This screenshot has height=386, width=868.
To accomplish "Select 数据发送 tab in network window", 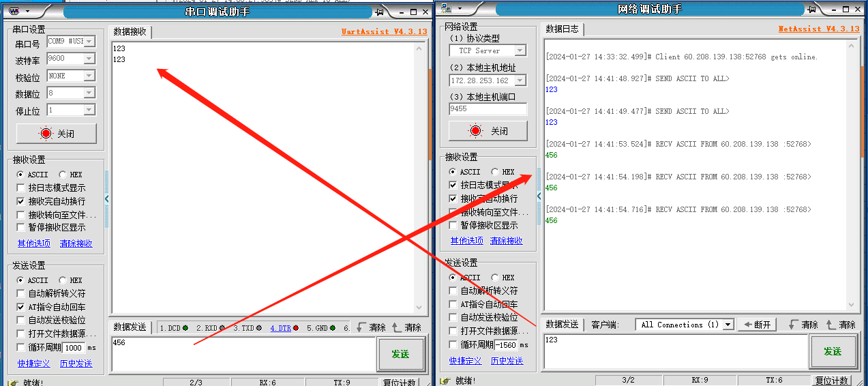I will 563,324.
